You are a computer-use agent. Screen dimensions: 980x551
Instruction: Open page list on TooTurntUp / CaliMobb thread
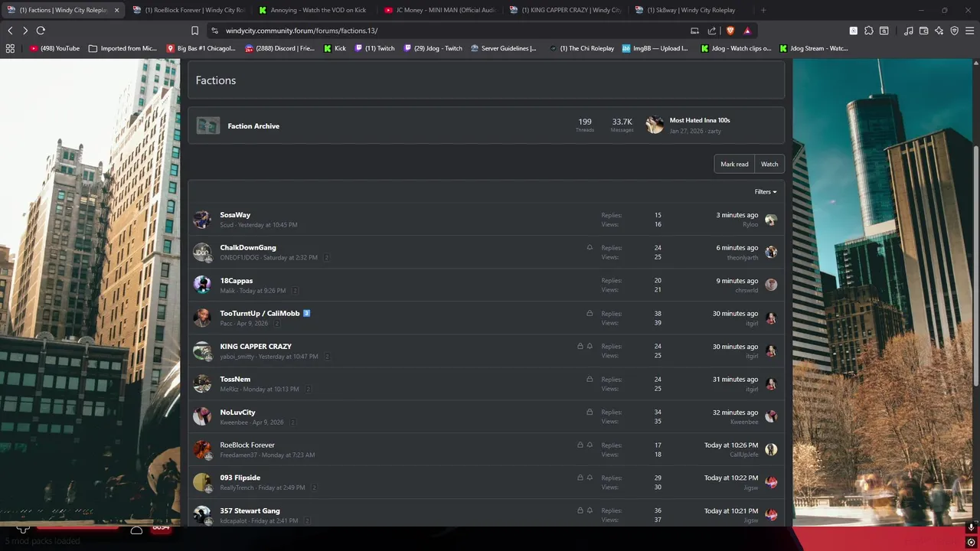click(277, 324)
